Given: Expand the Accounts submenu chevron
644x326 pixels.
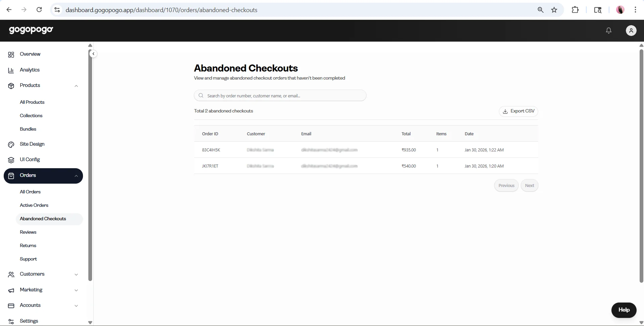Looking at the screenshot, I should coord(76,306).
